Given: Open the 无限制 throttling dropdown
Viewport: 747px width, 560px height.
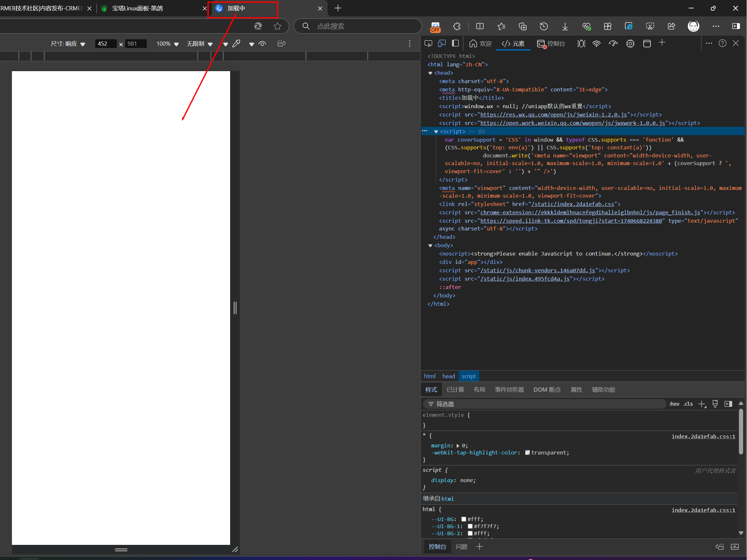Looking at the screenshot, I should [x=200, y=44].
